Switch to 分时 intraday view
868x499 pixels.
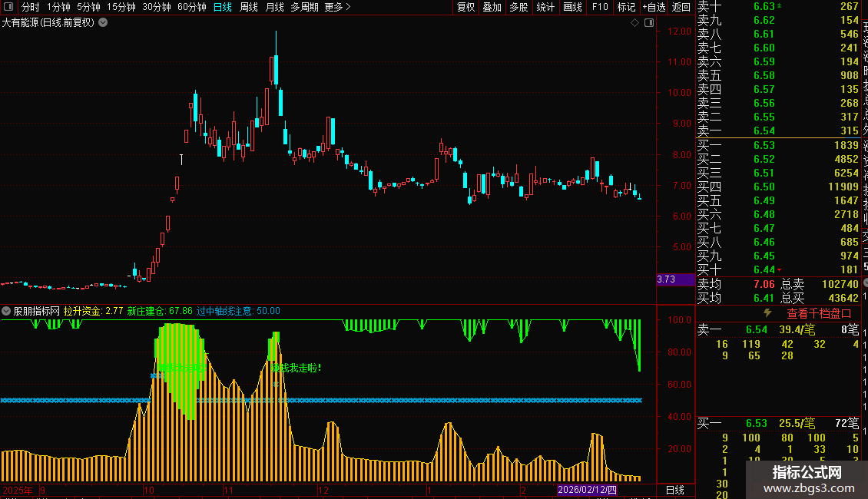(31, 7)
